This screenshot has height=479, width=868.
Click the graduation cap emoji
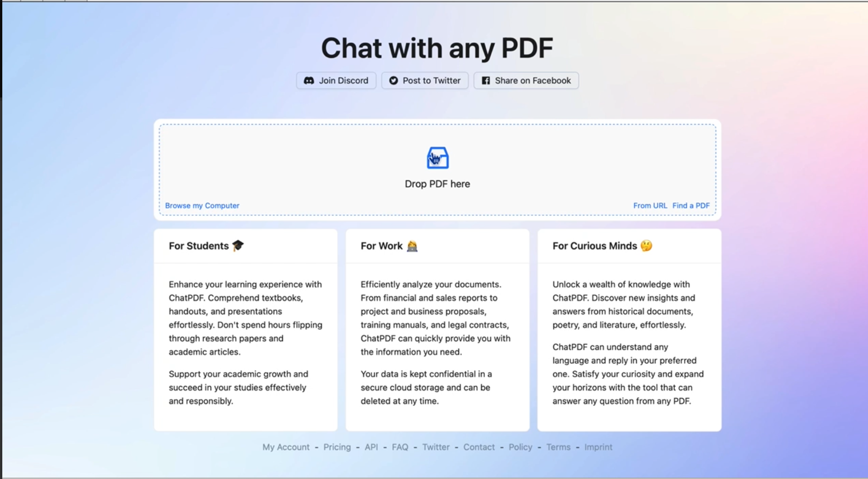[x=238, y=246]
